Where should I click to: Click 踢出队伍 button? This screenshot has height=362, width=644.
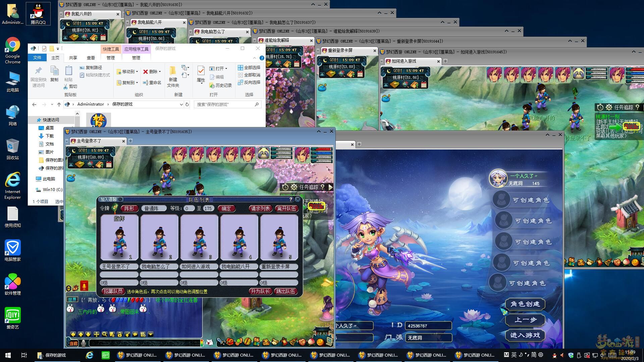pos(285,291)
